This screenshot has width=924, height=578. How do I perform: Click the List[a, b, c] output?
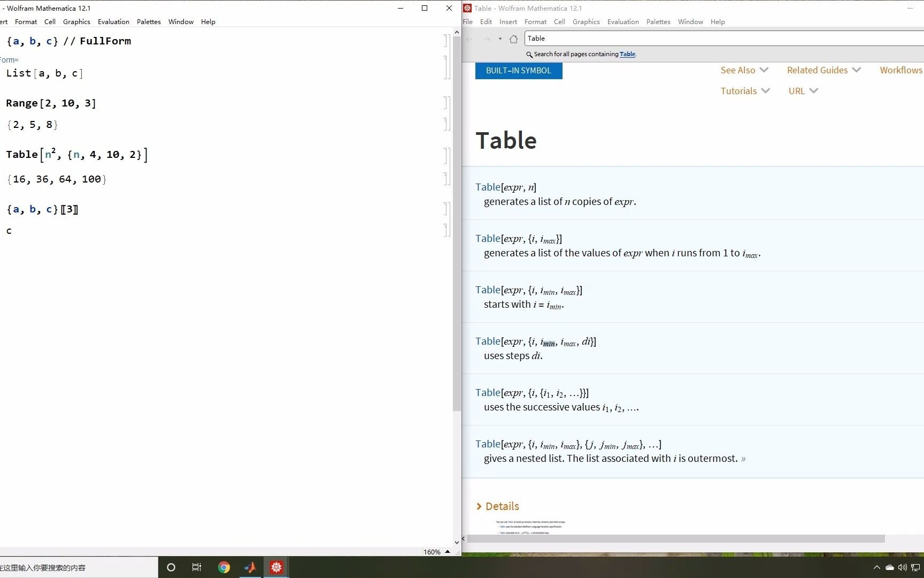pyautogui.click(x=44, y=73)
